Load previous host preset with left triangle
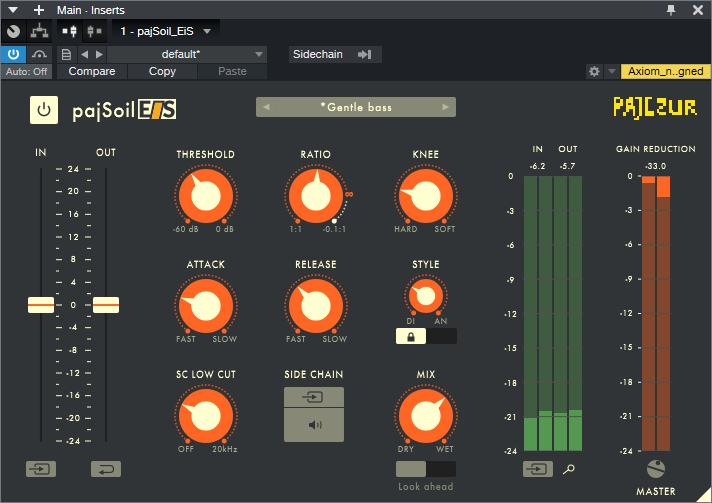 [84, 54]
